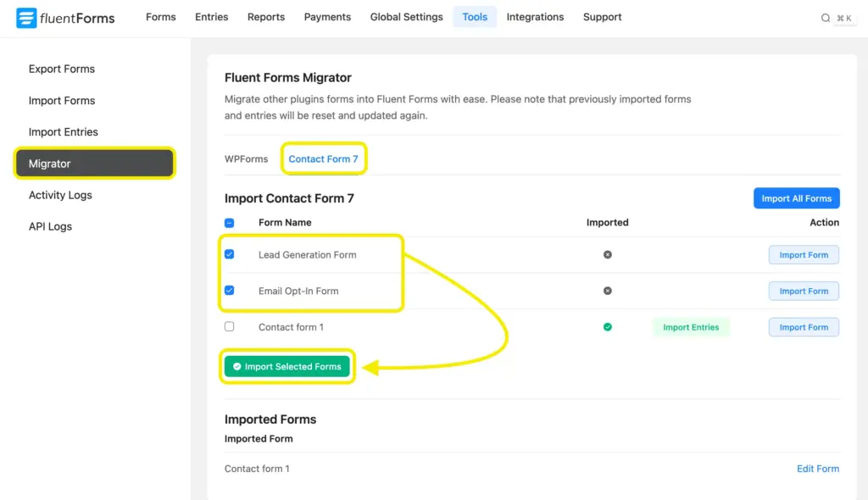Uncheck the Email Opt-In Form checkbox
Screen dimensions: 868x500
point(229,291)
